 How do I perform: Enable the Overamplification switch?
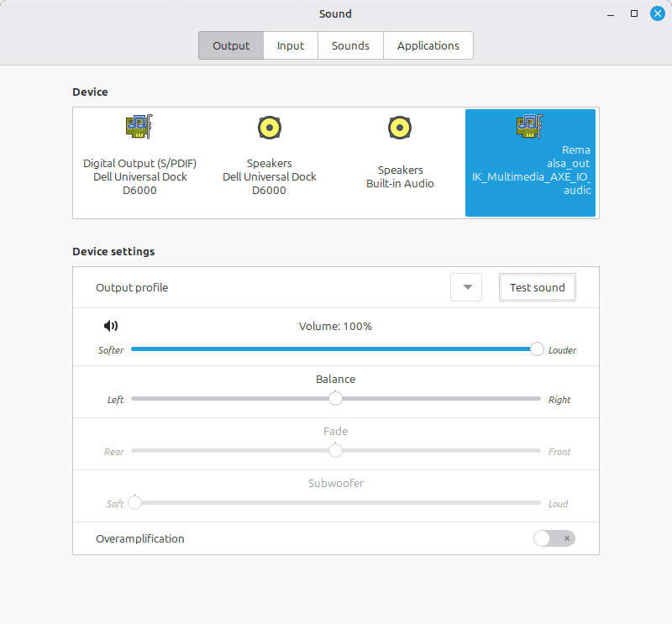point(554,538)
